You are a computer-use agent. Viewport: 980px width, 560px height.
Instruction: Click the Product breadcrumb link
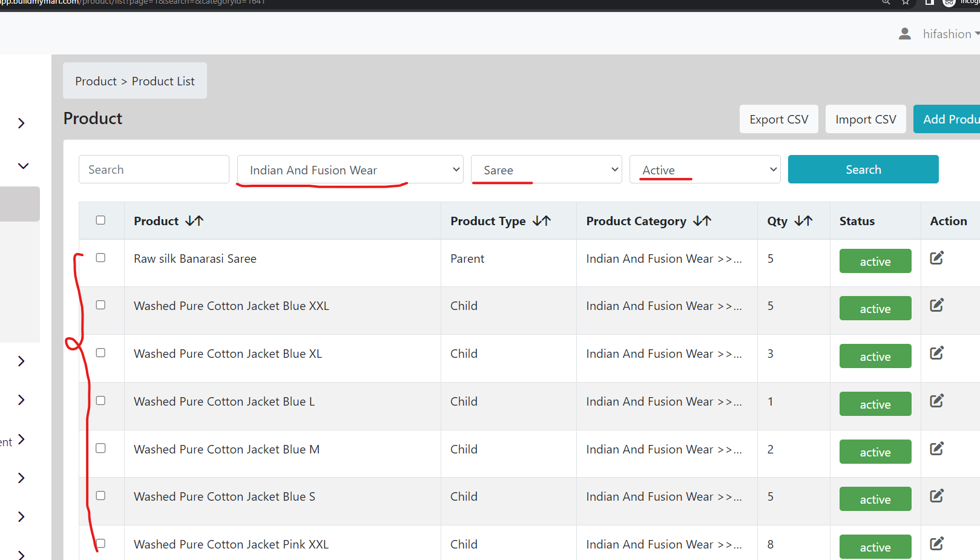click(96, 81)
